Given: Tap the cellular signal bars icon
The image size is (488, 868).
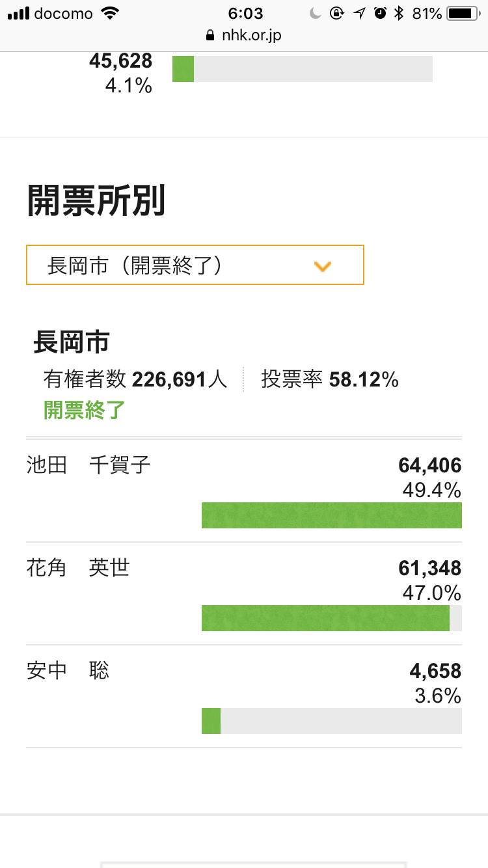Looking at the screenshot, I should tap(18, 14).
